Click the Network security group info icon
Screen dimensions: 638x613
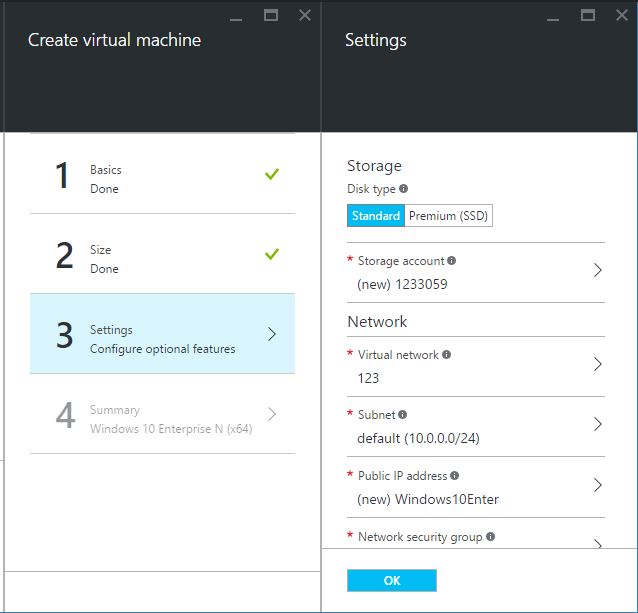coord(490,537)
